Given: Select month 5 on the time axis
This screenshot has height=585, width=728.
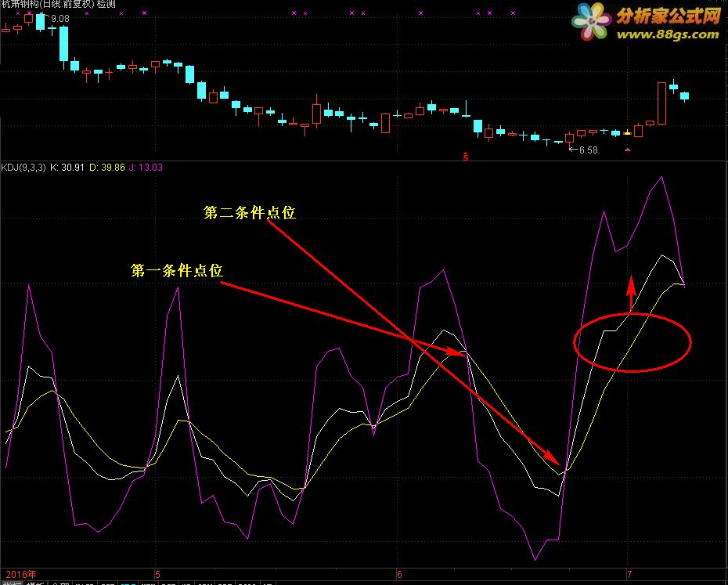Looking at the screenshot, I should pos(157,575).
